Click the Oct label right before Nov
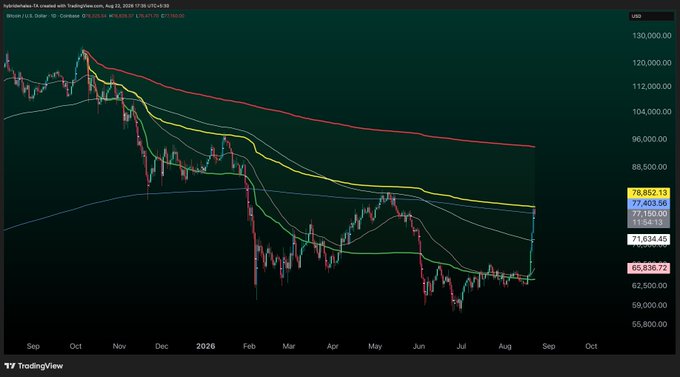This screenshot has height=377, width=680. 75,346
